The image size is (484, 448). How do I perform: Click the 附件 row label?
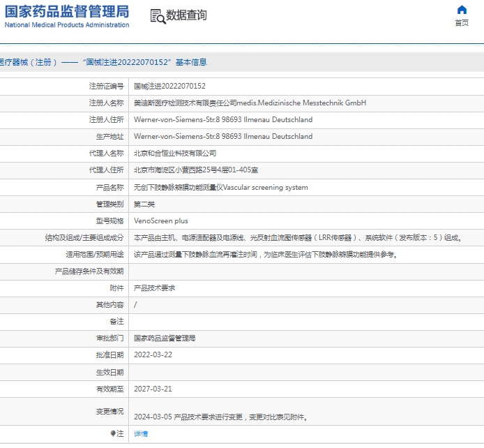(116, 288)
